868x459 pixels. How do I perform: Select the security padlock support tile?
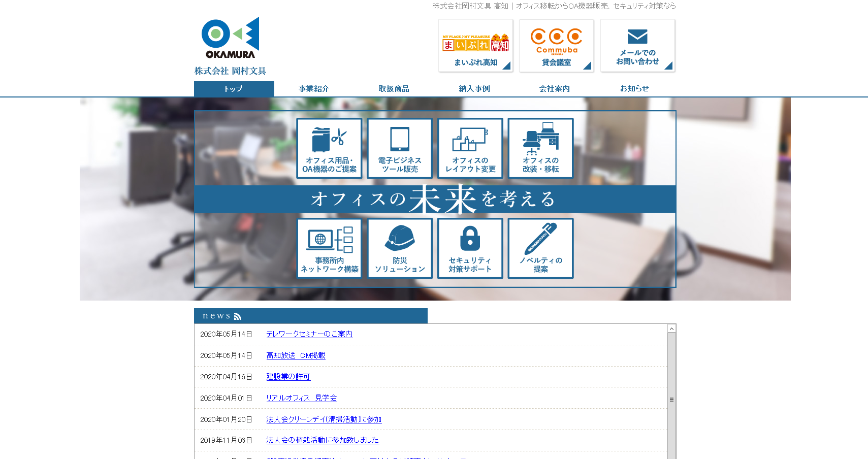pyautogui.click(x=470, y=248)
